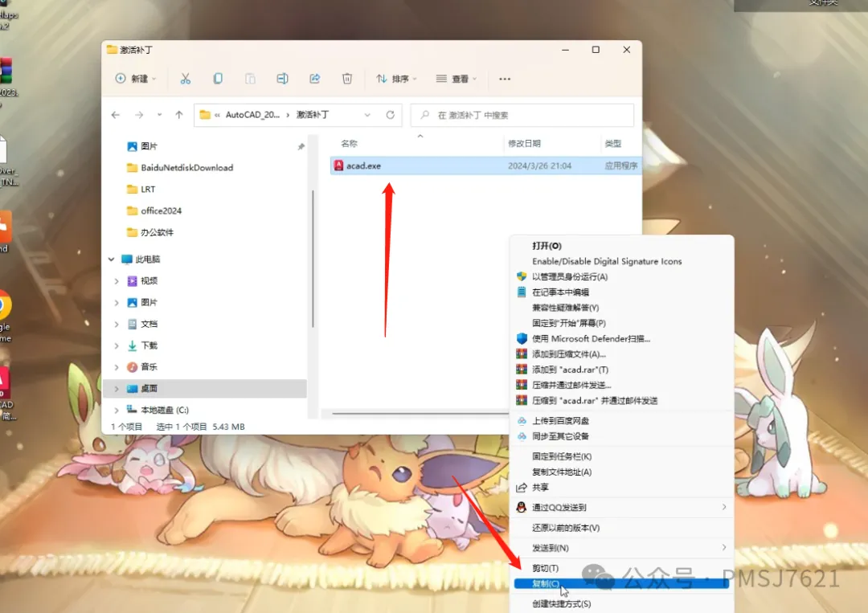Viewport: 868px width, 613px height.
Task: Click the navigation pane vertical scrollbar
Action: tap(313, 259)
